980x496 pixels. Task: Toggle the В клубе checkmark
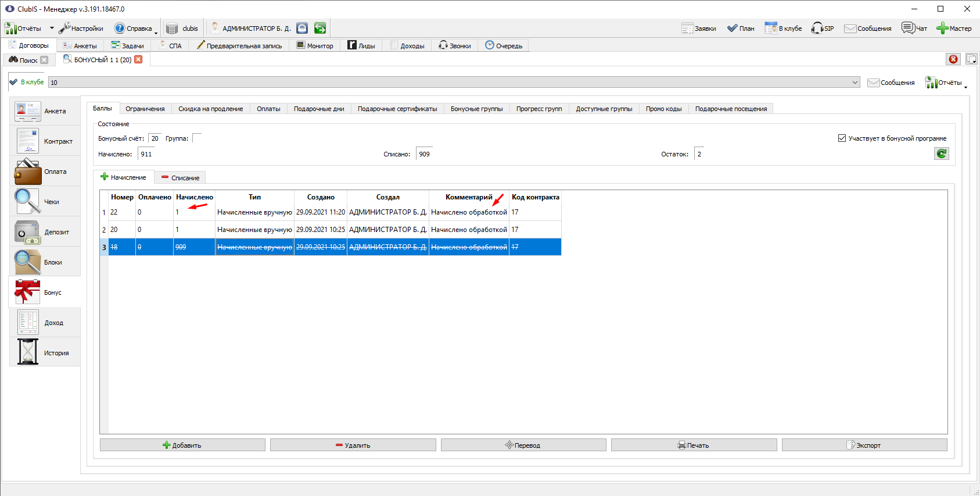[13, 82]
